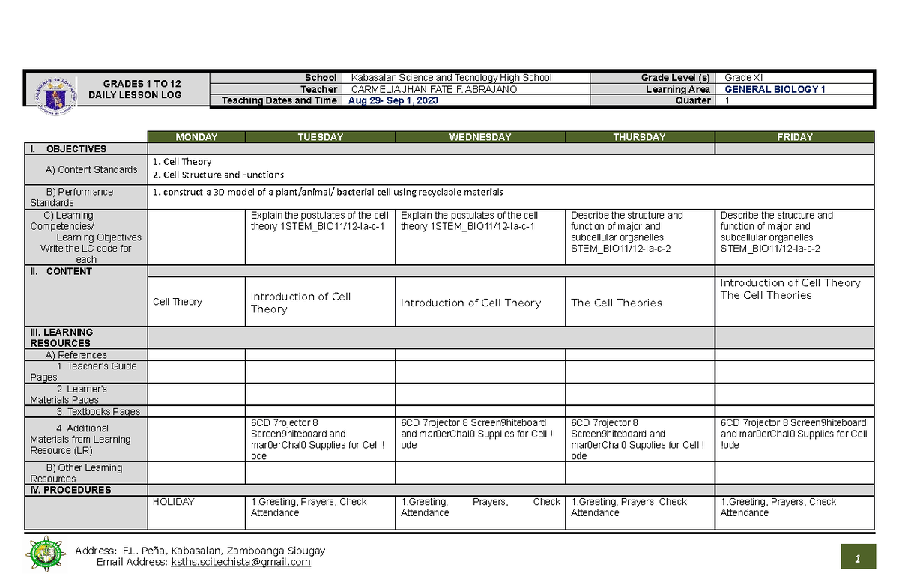Select the MONDAY column header
The image size is (899, 588).
(196, 136)
